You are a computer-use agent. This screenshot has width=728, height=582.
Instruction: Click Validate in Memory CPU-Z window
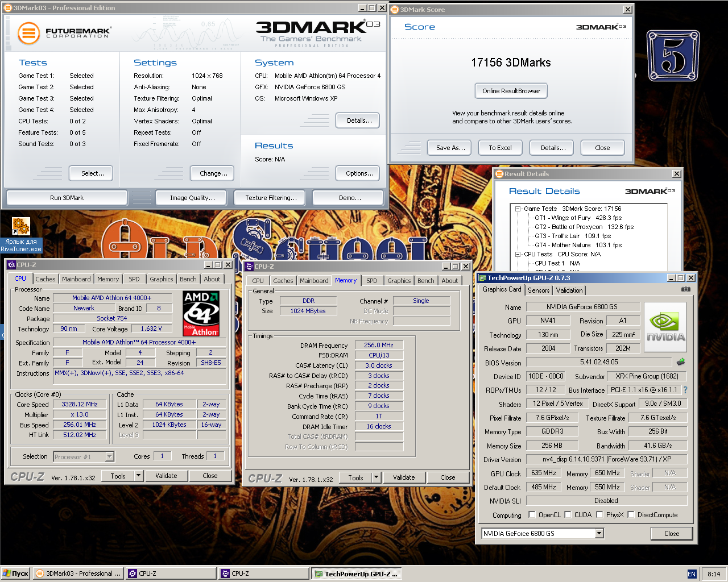point(404,477)
